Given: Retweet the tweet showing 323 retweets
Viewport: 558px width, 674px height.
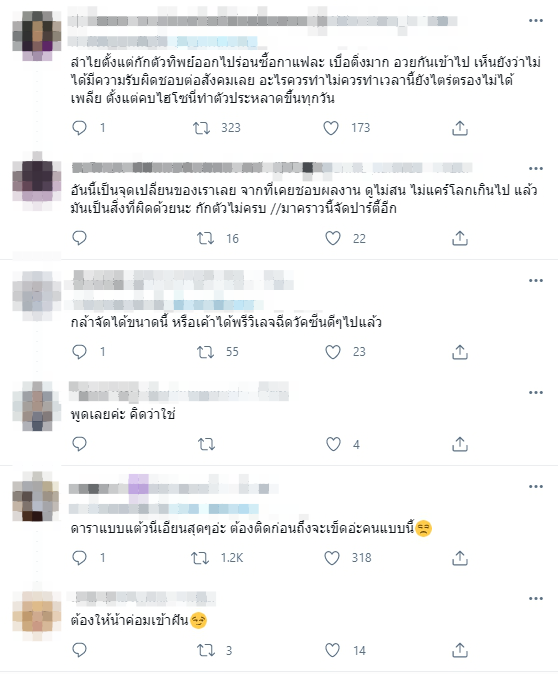Looking at the screenshot, I should [201, 128].
